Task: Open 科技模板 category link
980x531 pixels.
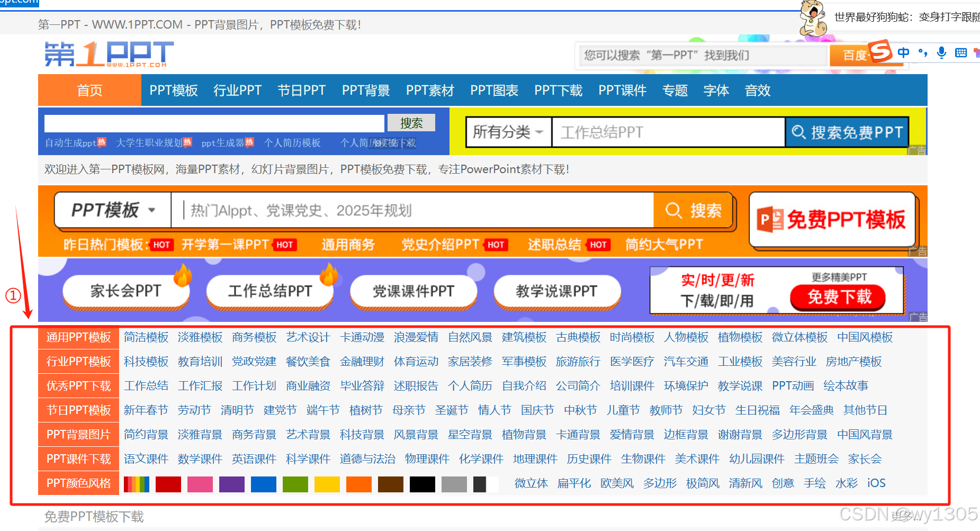Action: [x=146, y=362]
